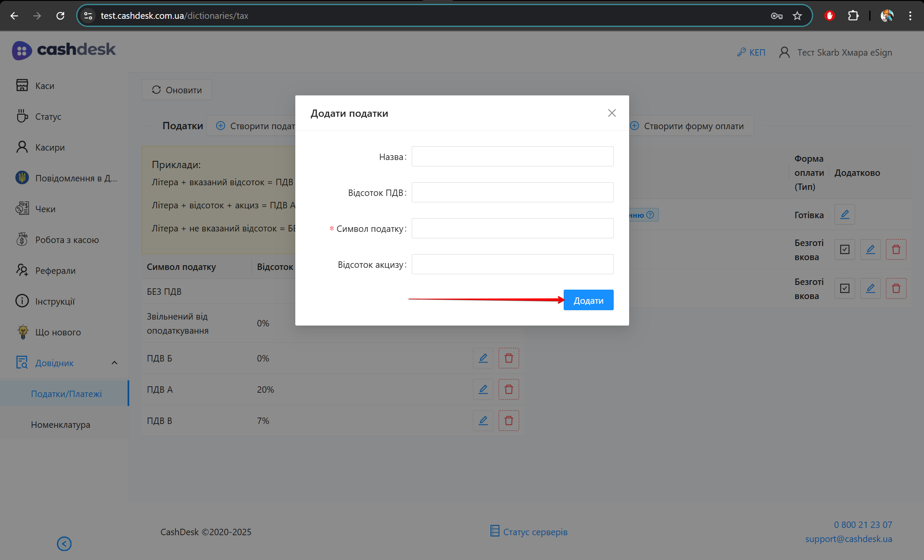Screen dimensions: 924x560
Task: Bookmark this page with star icon
Action: 797,16
